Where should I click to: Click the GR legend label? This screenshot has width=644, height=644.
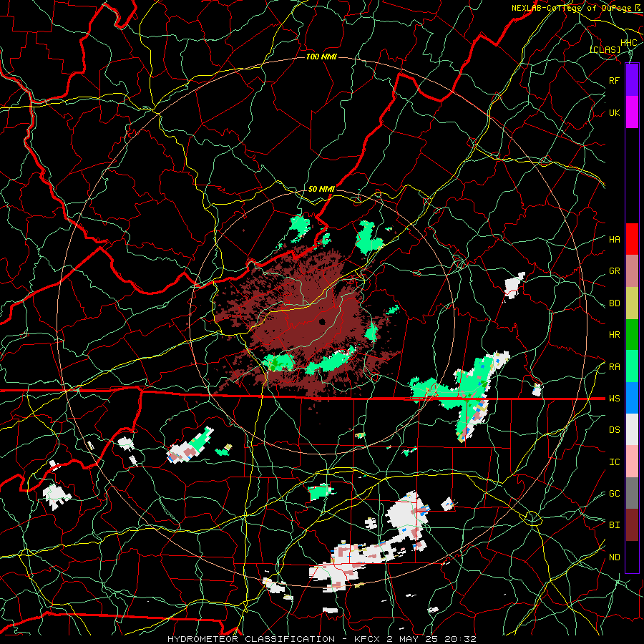(x=615, y=271)
